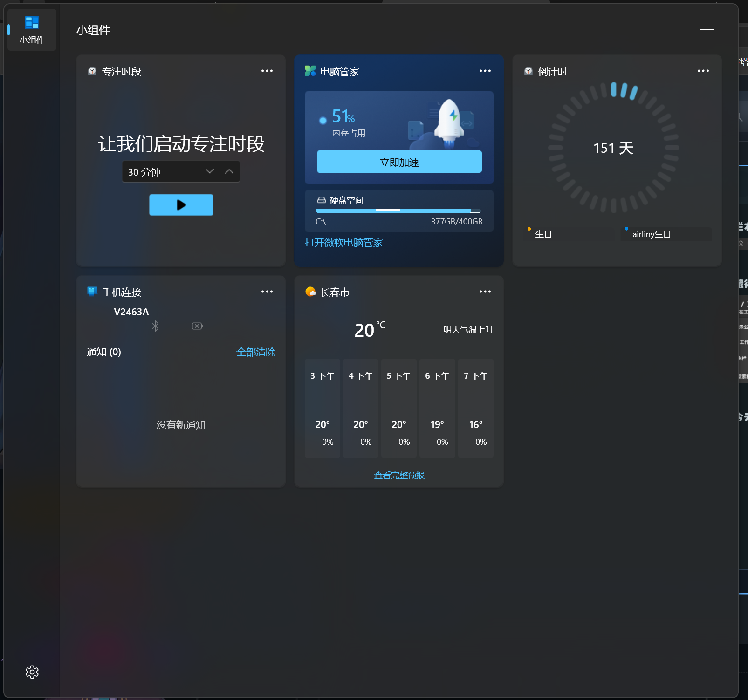This screenshot has width=748, height=700.
Task: Click 立即加速 boost button
Action: coord(399,162)
